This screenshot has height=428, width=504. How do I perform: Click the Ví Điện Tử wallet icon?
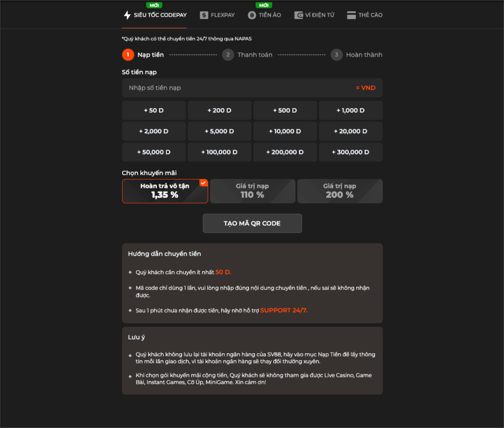click(x=298, y=15)
